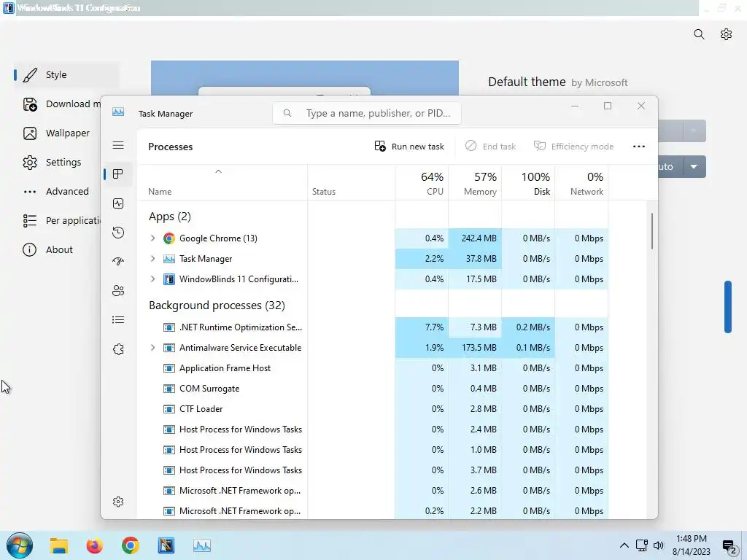
Task: Select COM Surrogate process row
Action: [x=373, y=389]
